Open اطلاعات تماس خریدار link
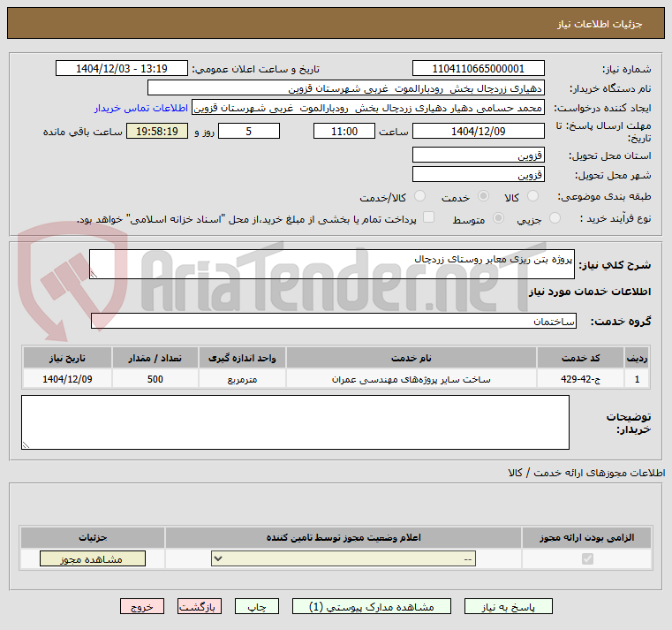672x630 pixels. [141, 108]
